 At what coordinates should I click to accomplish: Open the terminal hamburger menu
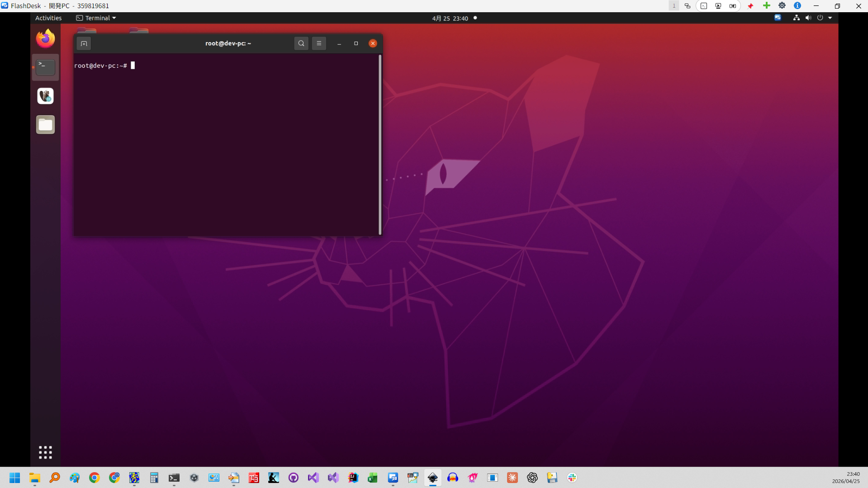point(319,43)
